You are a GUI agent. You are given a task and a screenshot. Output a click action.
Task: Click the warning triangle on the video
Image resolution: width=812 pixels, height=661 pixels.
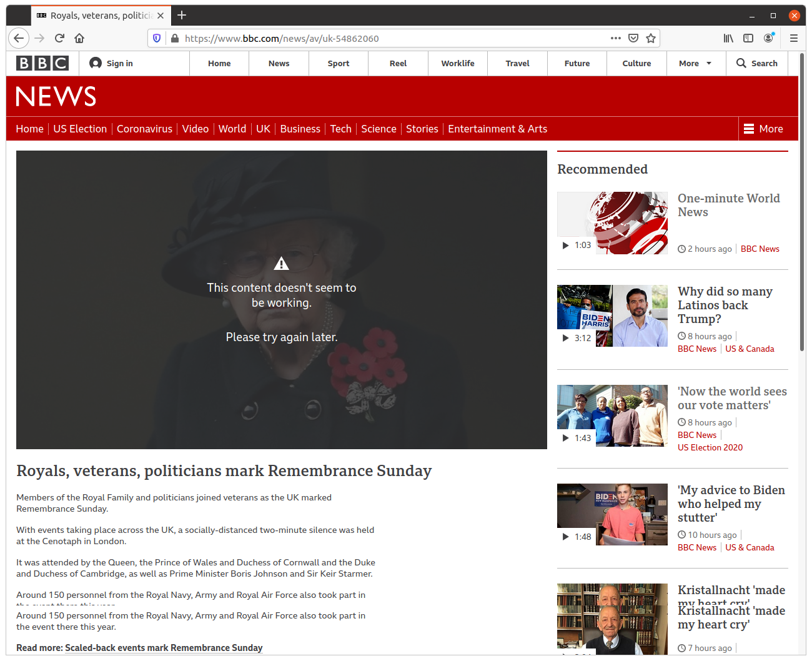point(282,264)
